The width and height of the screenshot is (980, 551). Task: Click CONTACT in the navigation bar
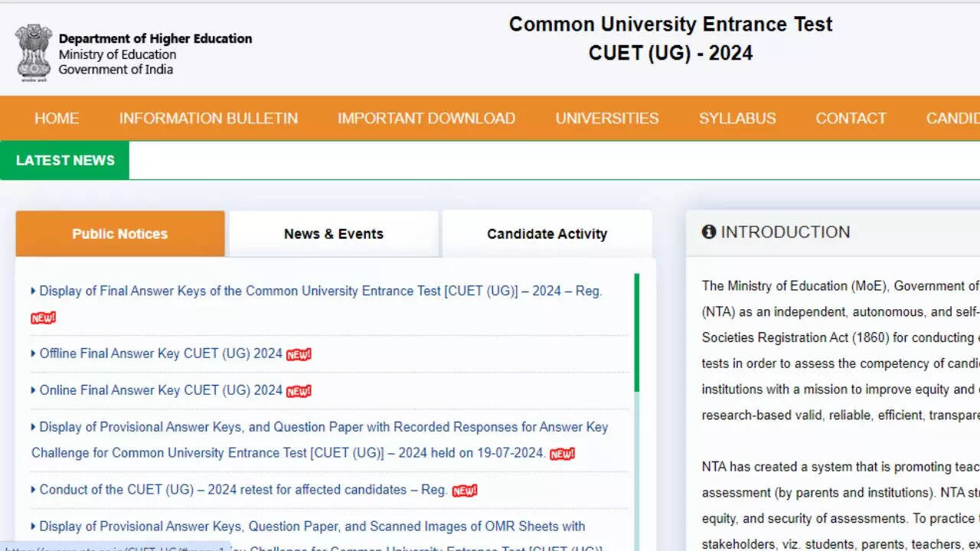(851, 118)
